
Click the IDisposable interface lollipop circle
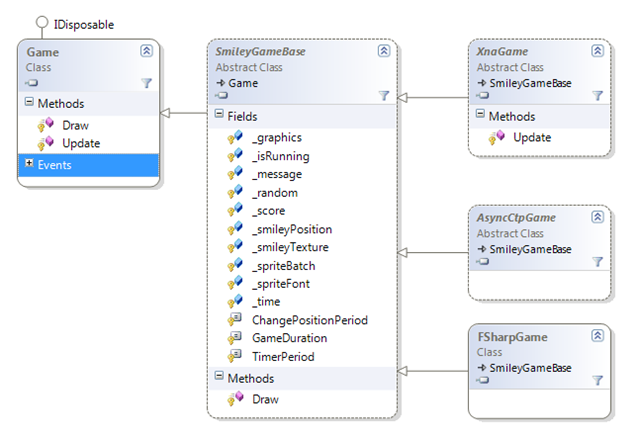point(42,22)
